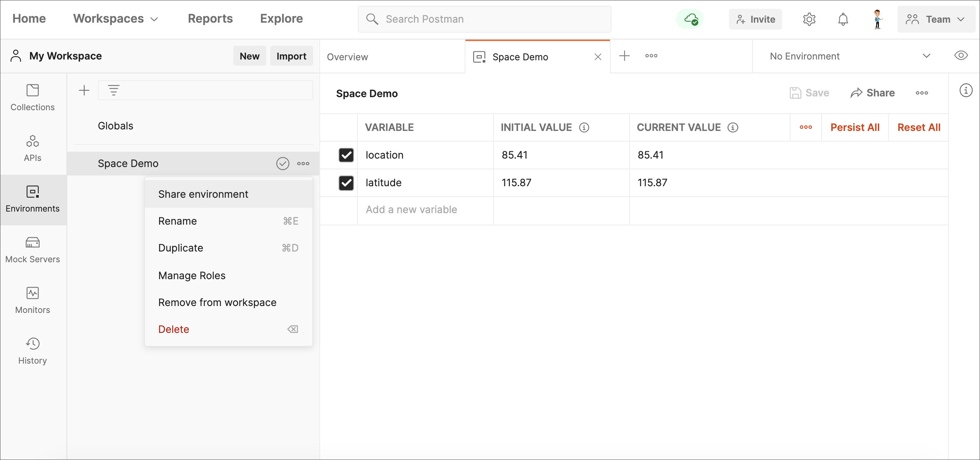980x460 pixels.
Task: Select Manage Roles menu entry
Action: (x=229, y=276)
